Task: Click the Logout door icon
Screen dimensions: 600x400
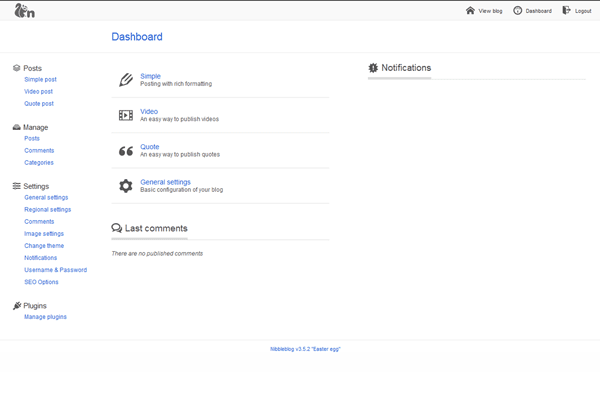Action: (567, 11)
